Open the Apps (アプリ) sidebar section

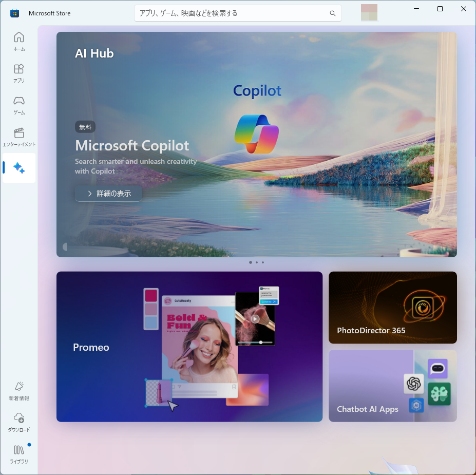pyautogui.click(x=19, y=73)
